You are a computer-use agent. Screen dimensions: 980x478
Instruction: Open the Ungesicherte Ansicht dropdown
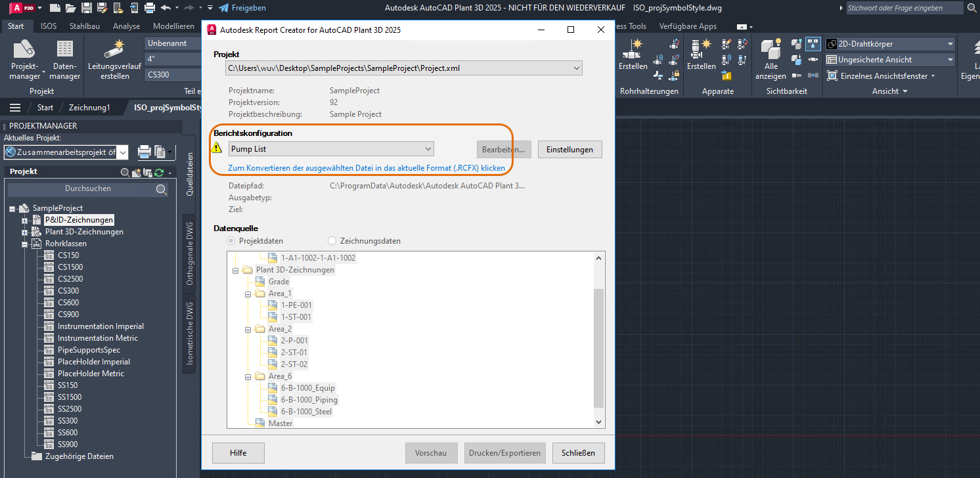click(890, 60)
